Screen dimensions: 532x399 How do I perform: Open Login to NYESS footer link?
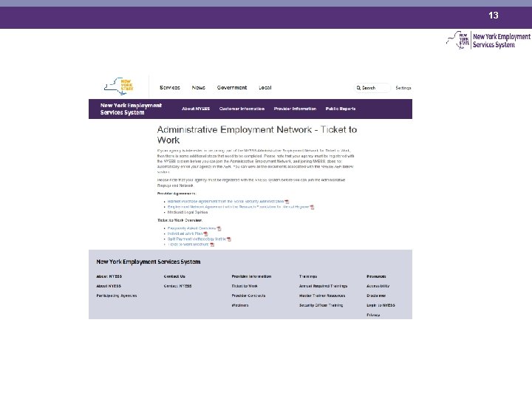point(381,306)
